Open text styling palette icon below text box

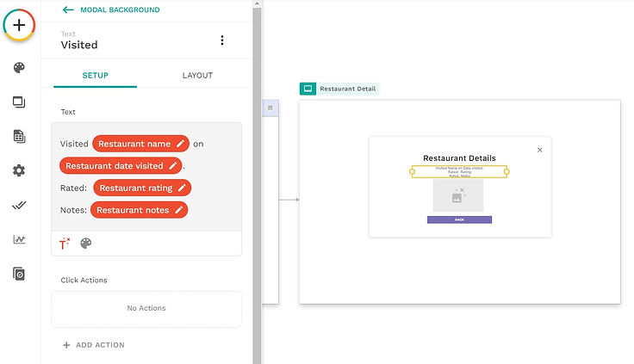click(x=86, y=244)
